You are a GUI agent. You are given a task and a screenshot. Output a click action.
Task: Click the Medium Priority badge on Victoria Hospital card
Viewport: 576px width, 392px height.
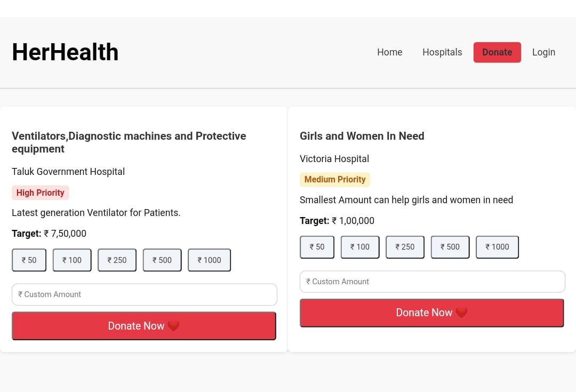click(x=335, y=179)
